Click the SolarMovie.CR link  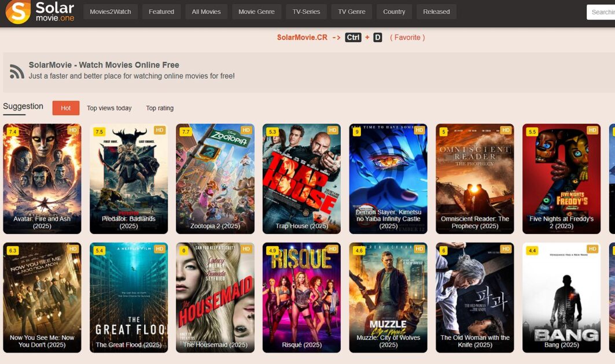[302, 38]
